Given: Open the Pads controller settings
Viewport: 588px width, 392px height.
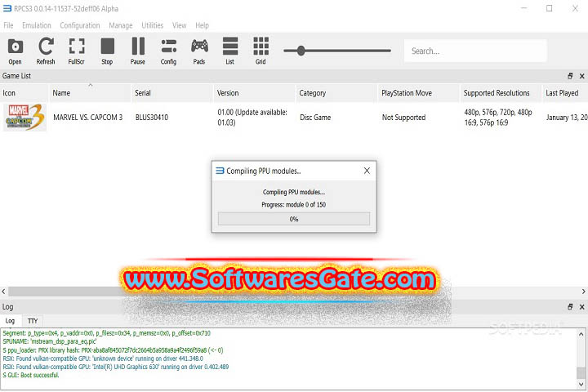Looking at the screenshot, I should pos(199,51).
